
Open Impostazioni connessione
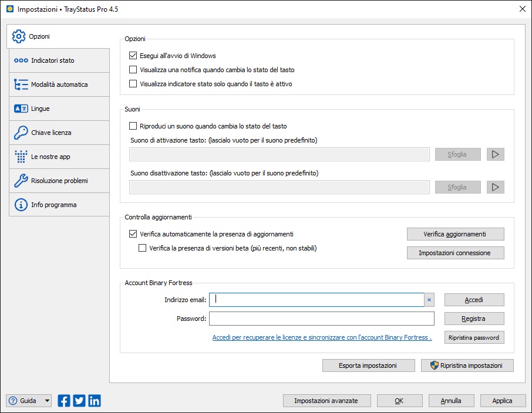pos(455,253)
